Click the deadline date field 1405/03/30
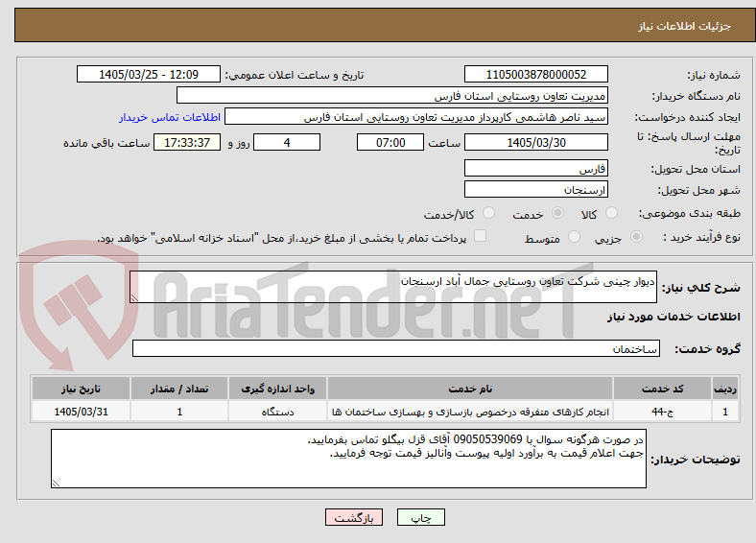 (535, 142)
